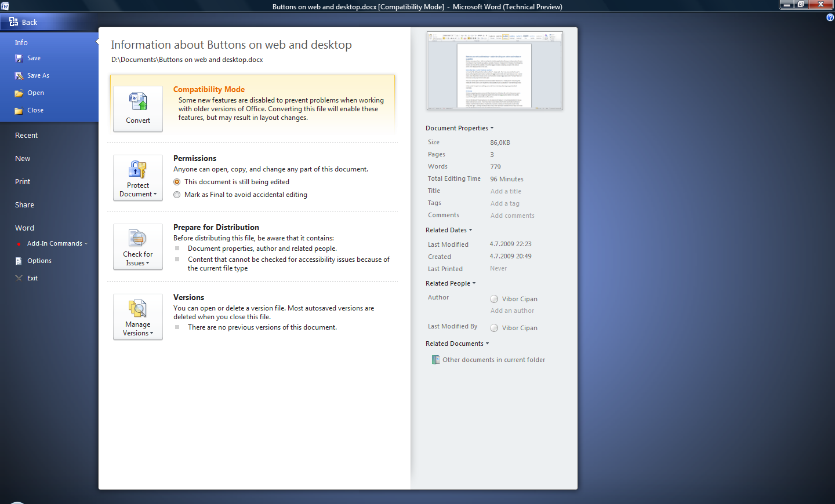835x504 pixels.
Task: Click Last Modified date '4.7.2009 22:23'
Action: [x=510, y=244]
